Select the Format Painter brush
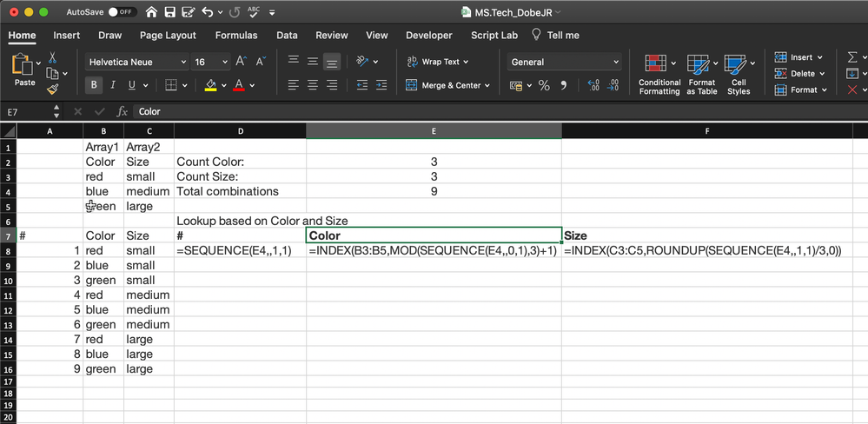This screenshot has width=868, height=424. pyautogui.click(x=53, y=89)
